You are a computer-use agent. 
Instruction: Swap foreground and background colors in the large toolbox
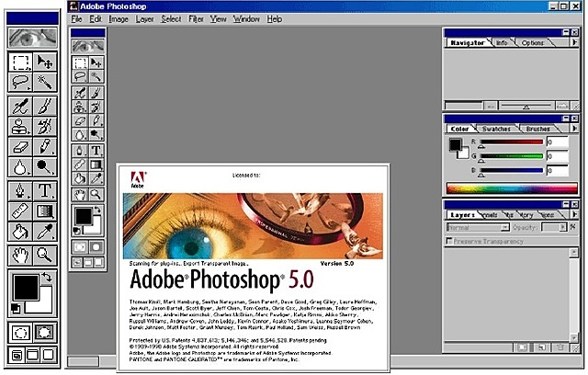(47, 278)
